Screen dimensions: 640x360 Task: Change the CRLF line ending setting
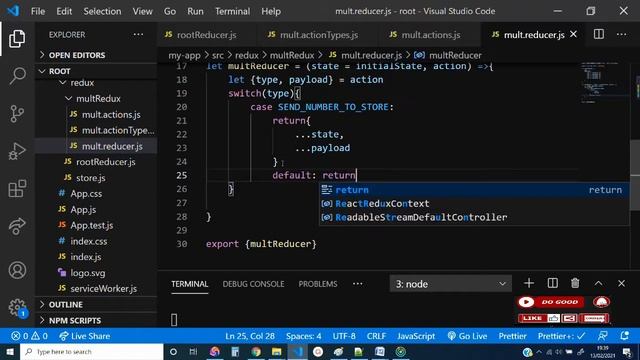coord(376,336)
